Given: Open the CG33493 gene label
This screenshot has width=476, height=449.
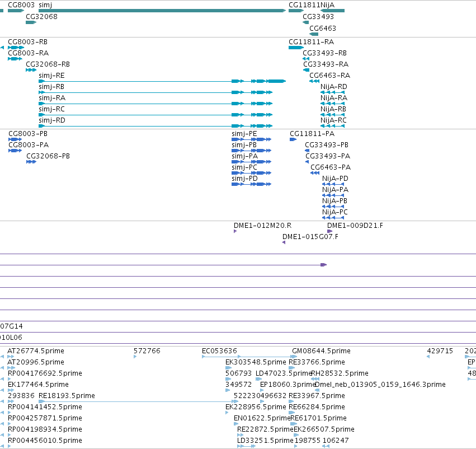Looking at the screenshot, I should click(318, 17).
